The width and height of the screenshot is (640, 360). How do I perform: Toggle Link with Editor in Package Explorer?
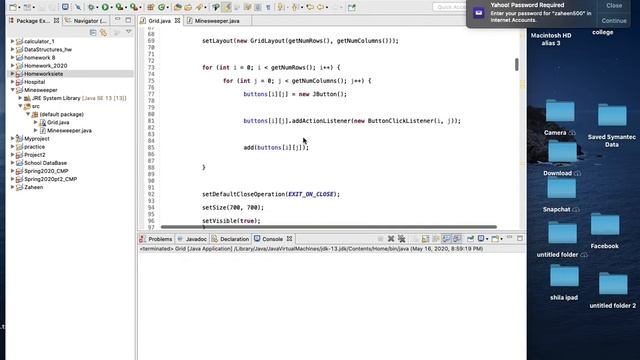(104, 33)
